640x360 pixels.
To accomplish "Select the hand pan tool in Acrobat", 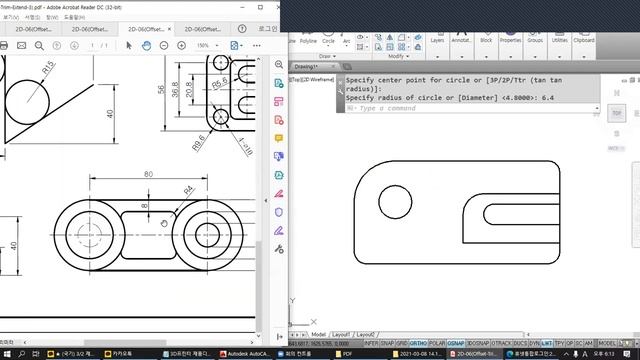I will coord(146,45).
